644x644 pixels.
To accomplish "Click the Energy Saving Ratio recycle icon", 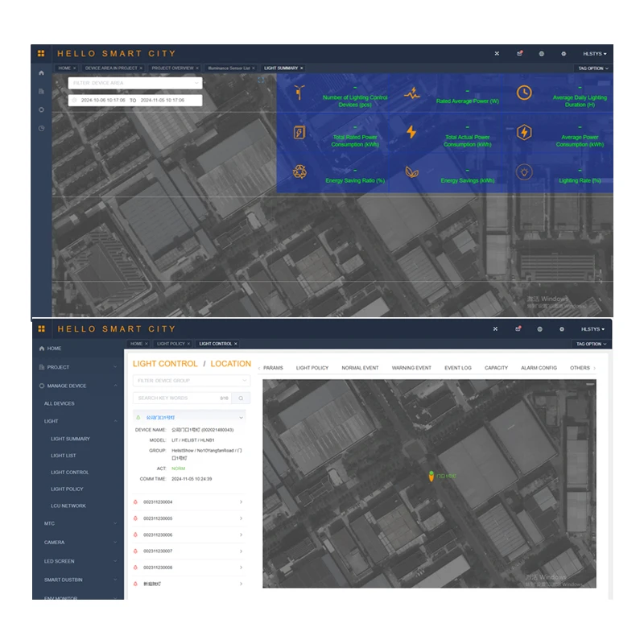I will click(x=299, y=171).
